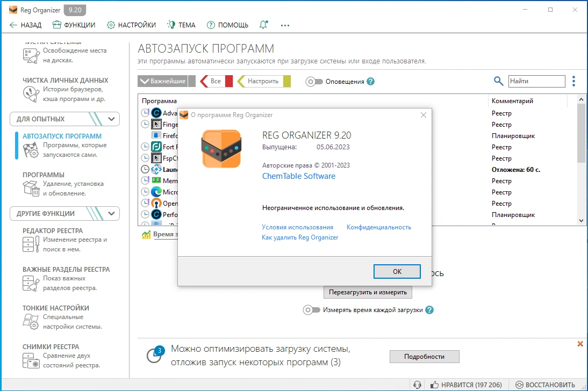
Task: Click the program list scrollbar down arrow
Action: click(581, 220)
